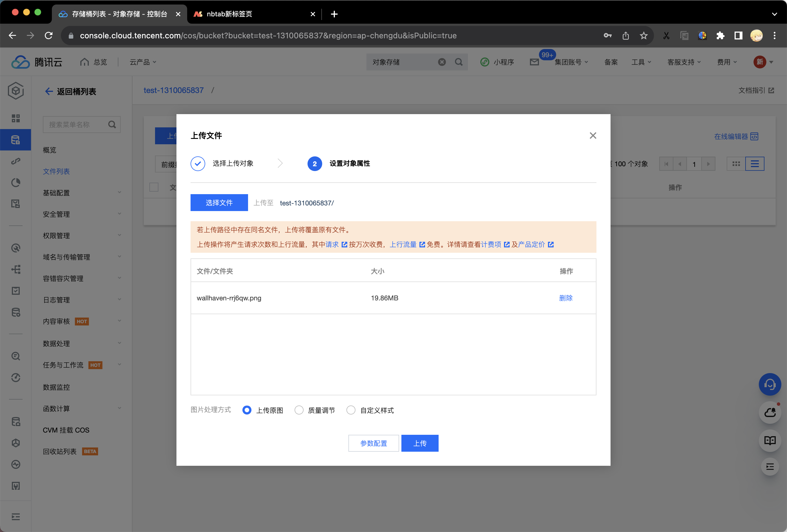Viewport: 787px width, 532px height.
Task: Tick the select-all checkbox in file table
Action: pyautogui.click(x=154, y=187)
